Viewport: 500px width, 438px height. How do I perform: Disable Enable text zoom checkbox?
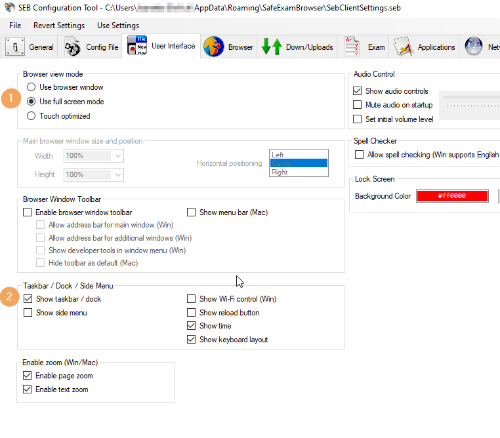pyautogui.click(x=27, y=389)
